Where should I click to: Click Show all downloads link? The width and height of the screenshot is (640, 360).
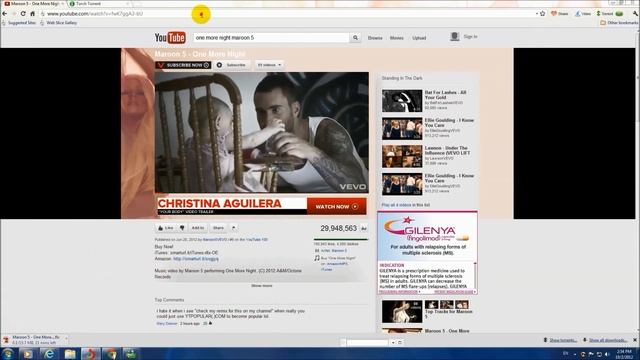[607, 340]
